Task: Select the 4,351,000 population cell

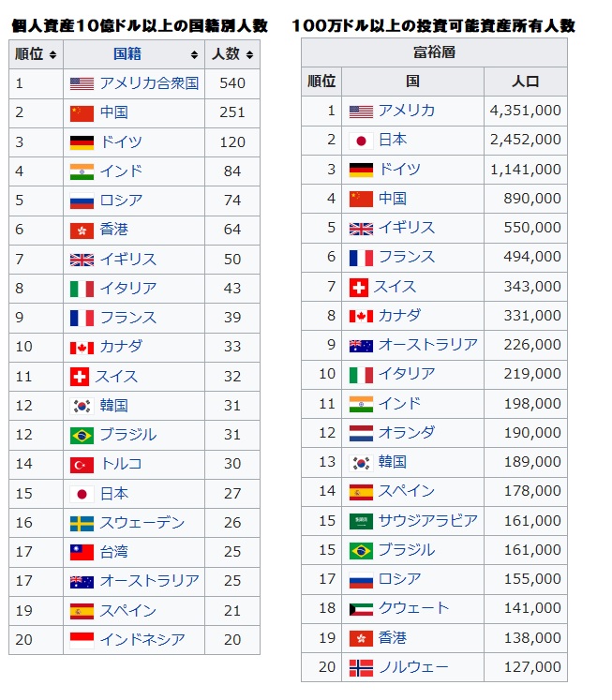Action: pos(525,111)
